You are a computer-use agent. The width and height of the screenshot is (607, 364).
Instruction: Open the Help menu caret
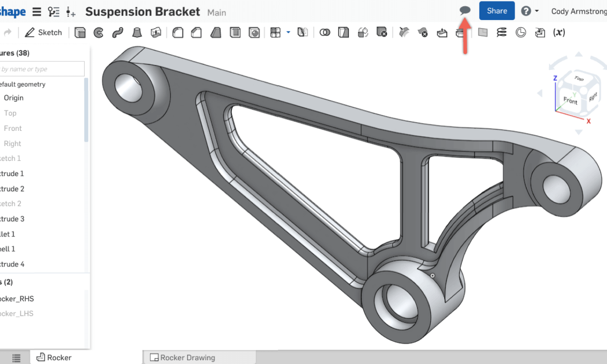coord(536,10)
